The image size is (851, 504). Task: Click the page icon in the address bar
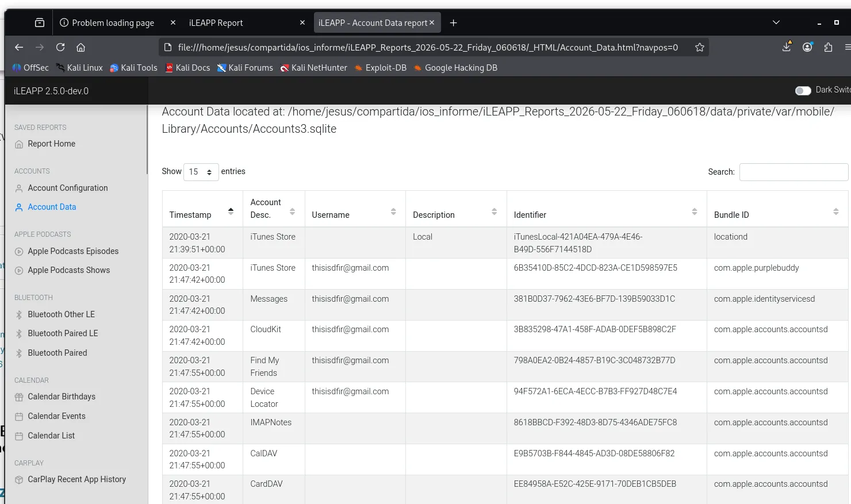click(168, 47)
